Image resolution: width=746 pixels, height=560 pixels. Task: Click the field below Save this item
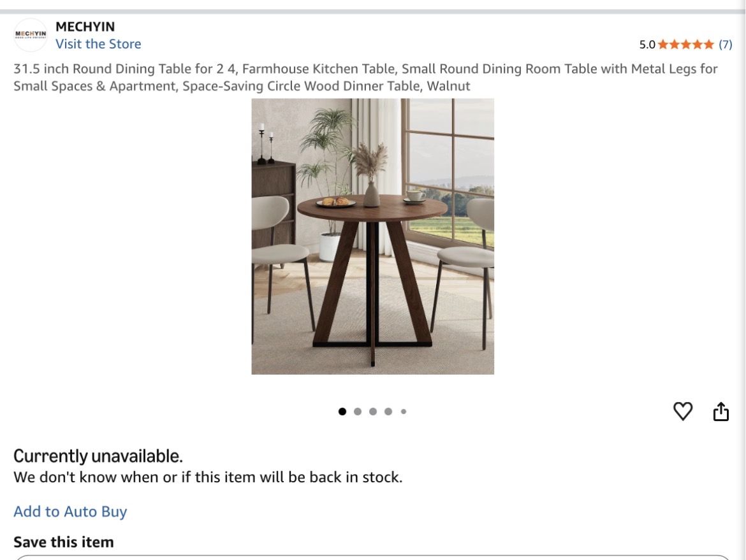(372, 557)
